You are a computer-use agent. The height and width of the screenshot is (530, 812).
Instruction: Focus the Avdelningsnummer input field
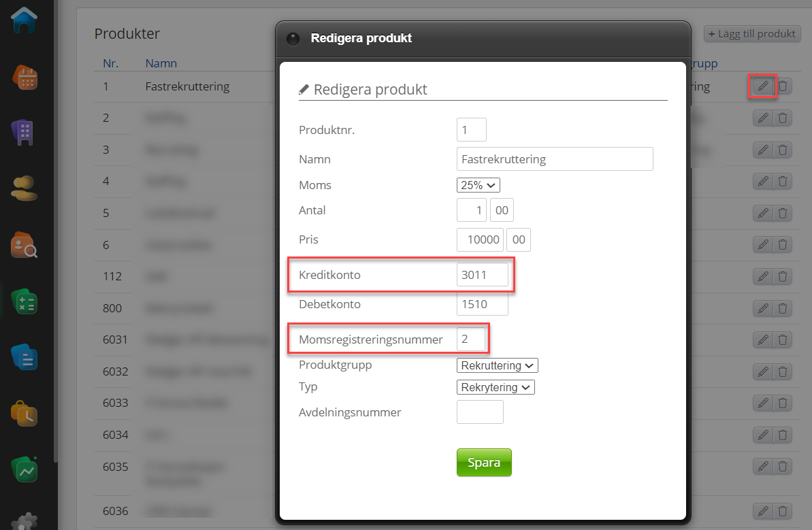point(480,412)
